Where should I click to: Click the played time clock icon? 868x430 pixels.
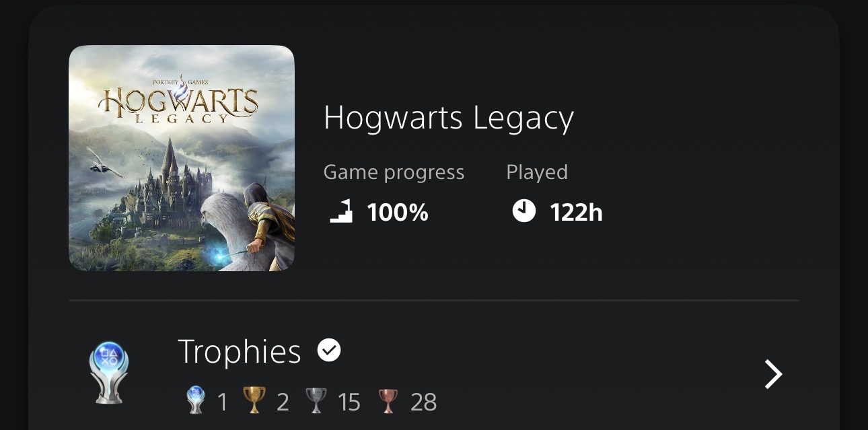pyautogui.click(x=524, y=211)
